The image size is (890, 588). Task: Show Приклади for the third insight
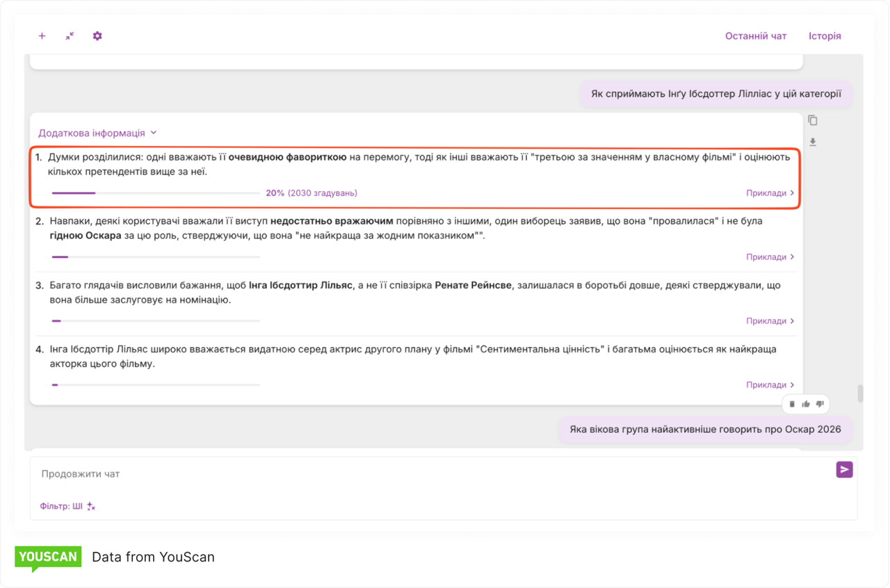point(770,321)
